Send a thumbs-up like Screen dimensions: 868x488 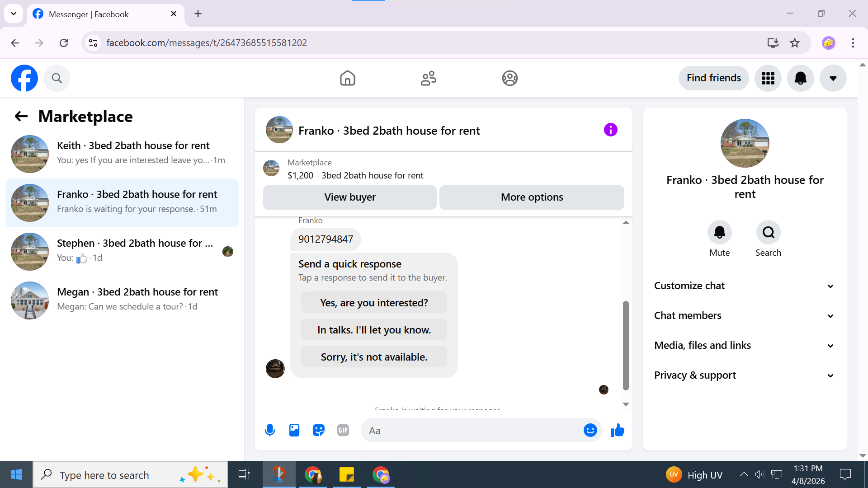click(617, 430)
